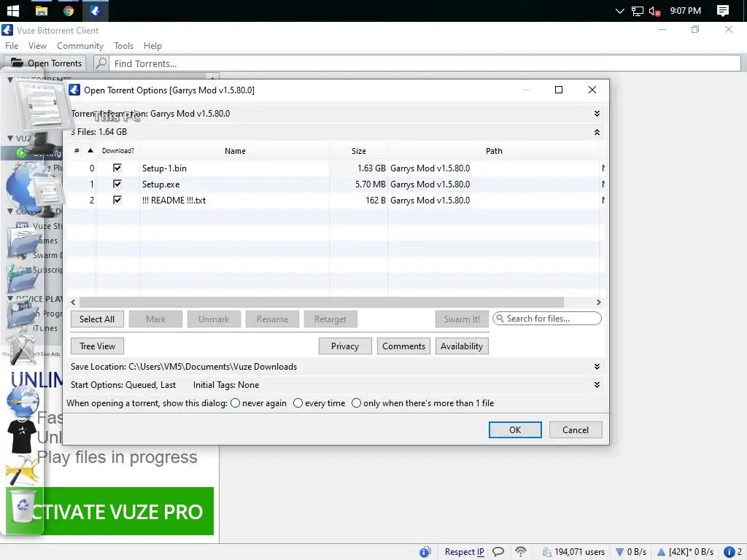Image resolution: width=747 pixels, height=560 pixels.
Task: Click the horizontal scrollbar in the file list
Action: pos(322,302)
